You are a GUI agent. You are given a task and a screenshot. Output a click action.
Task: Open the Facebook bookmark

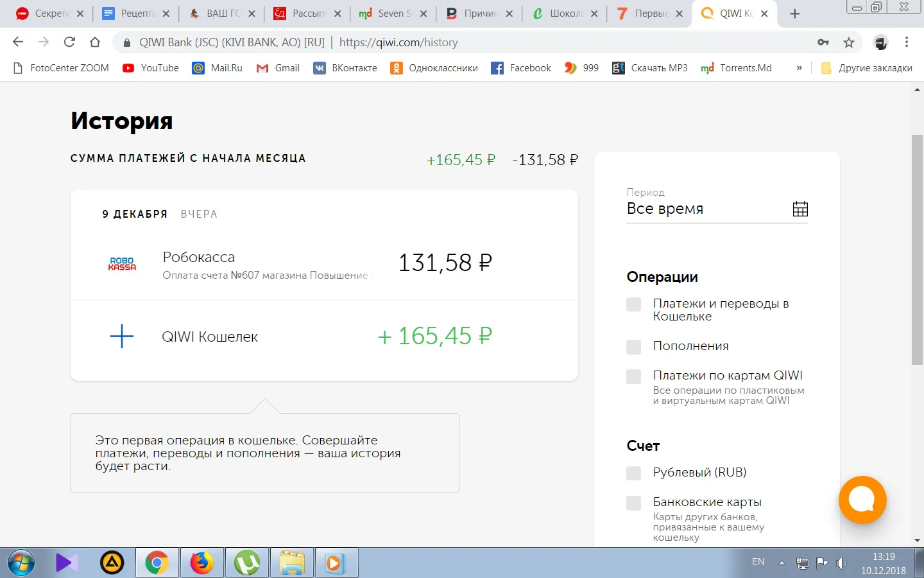click(521, 68)
